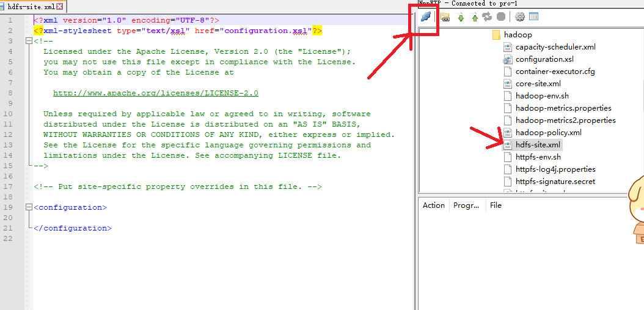Collapse the license comment fold at line 3
Image resolution: width=644 pixels, height=310 pixels.
[x=29, y=41]
